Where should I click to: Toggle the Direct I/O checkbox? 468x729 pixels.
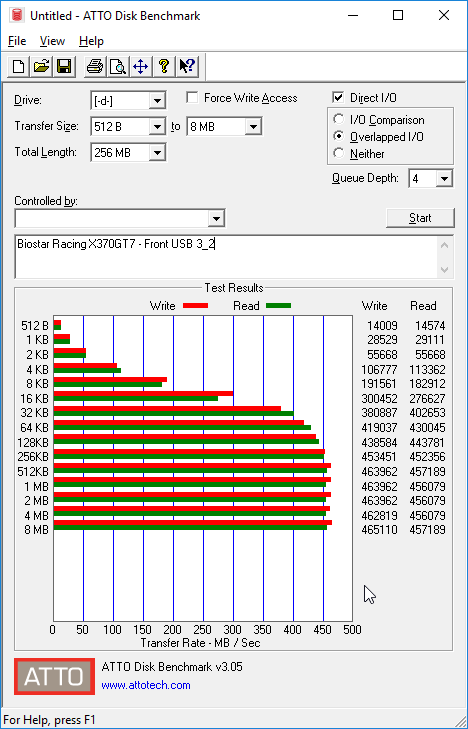coord(338,98)
